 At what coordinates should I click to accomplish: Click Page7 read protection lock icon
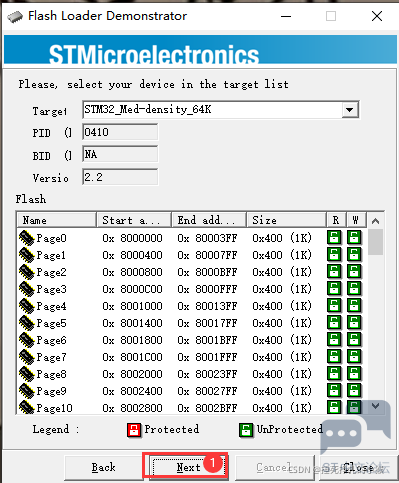click(334, 357)
